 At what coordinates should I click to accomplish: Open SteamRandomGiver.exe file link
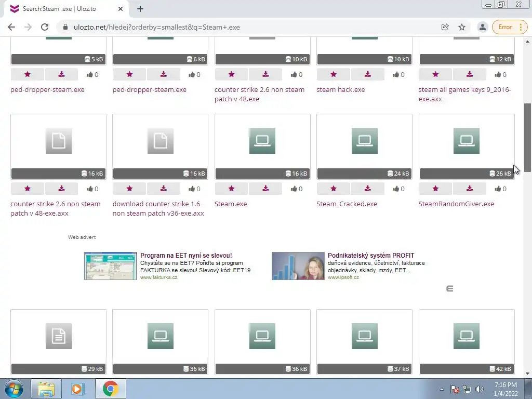(456, 204)
